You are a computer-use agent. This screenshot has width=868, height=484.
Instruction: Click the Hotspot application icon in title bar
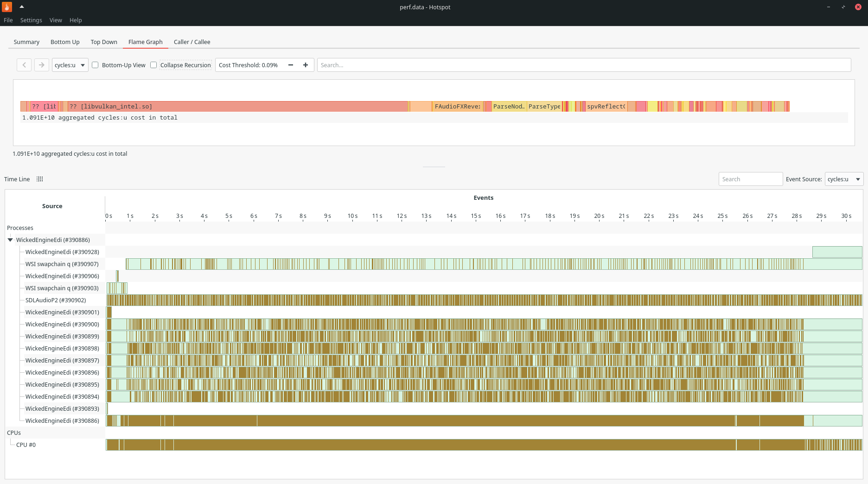[x=6, y=7]
